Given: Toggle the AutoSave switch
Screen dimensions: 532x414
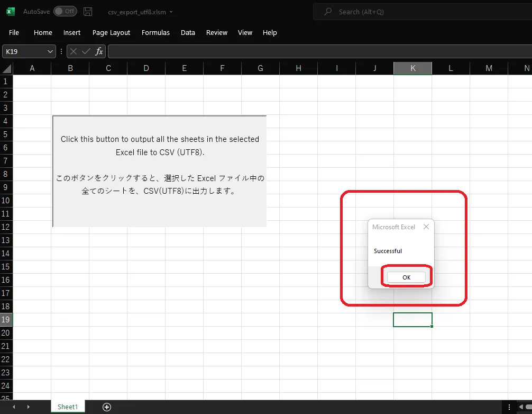Looking at the screenshot, I should [65, 12].
